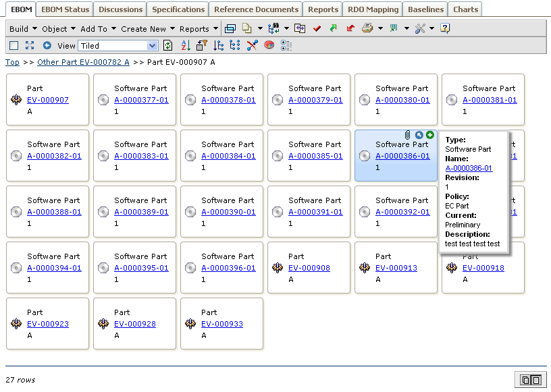
Task: Open the Reports dropdown in toolbar
Action: 199,29
